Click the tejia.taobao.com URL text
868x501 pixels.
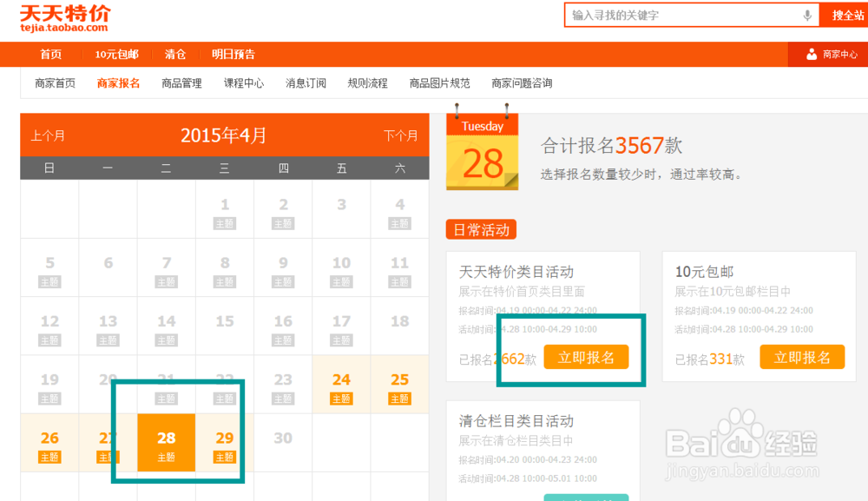point(63,28)
